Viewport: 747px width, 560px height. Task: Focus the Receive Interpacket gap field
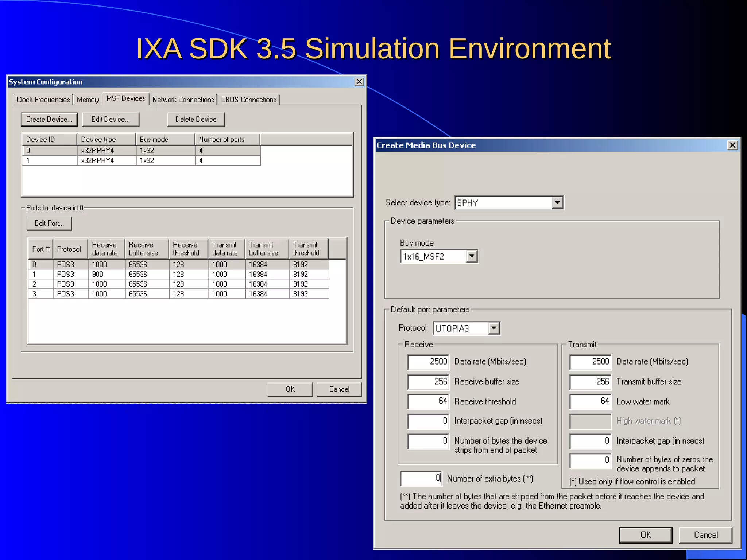pos(428,421)
